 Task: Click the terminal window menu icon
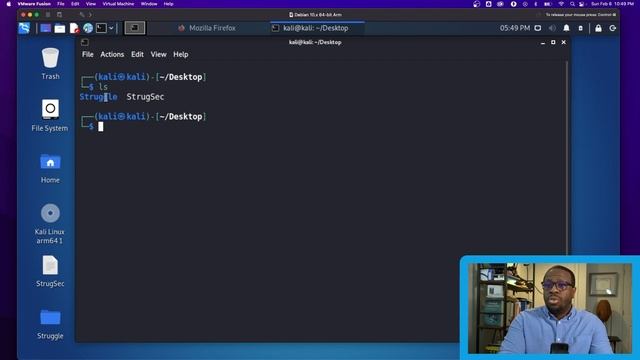(x=84, y=42)
